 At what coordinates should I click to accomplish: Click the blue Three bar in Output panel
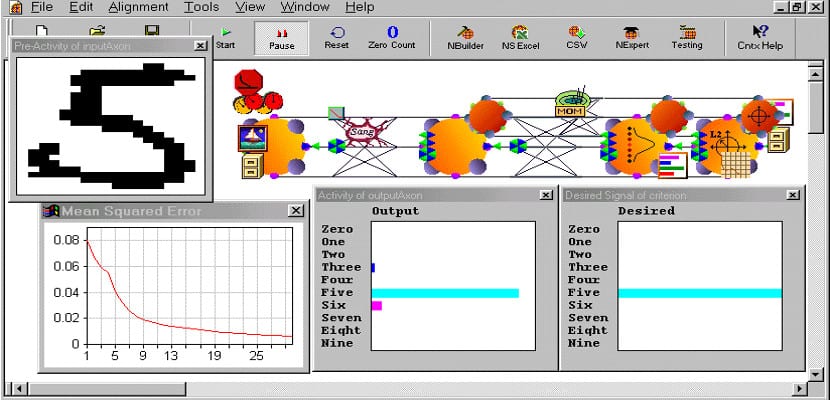(373, 268)
